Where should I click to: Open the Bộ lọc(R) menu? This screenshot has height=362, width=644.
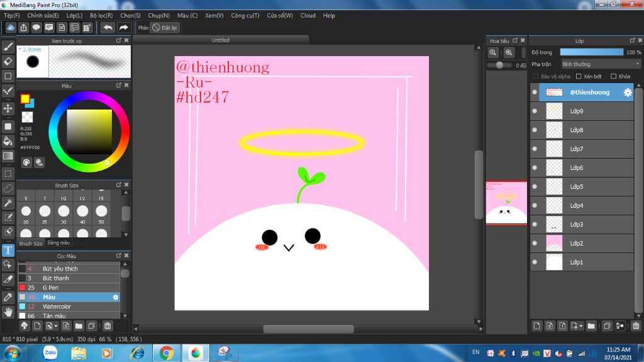click(x=101, y=15)
